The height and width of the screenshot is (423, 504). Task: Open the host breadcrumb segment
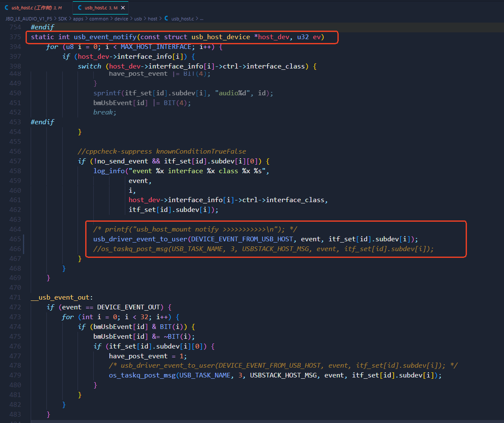pyautogui.click(x=153, y=19)
